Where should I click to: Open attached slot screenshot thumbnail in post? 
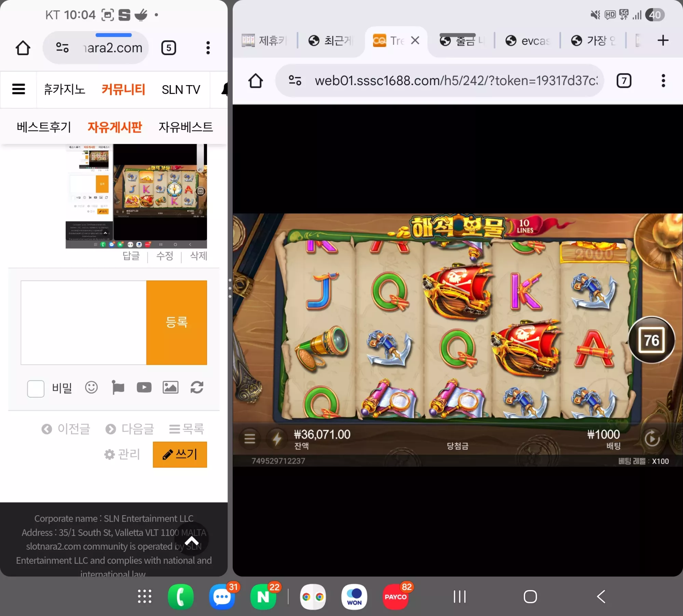click(136, 196)
